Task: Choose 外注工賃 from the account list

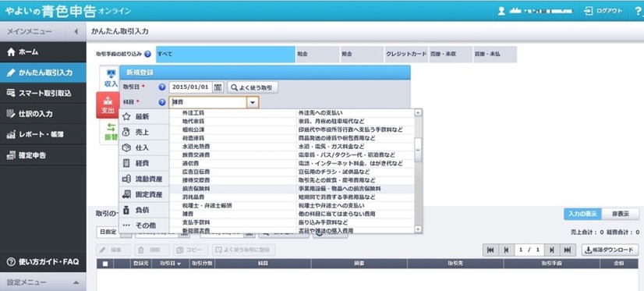Action: coord(292,112)
